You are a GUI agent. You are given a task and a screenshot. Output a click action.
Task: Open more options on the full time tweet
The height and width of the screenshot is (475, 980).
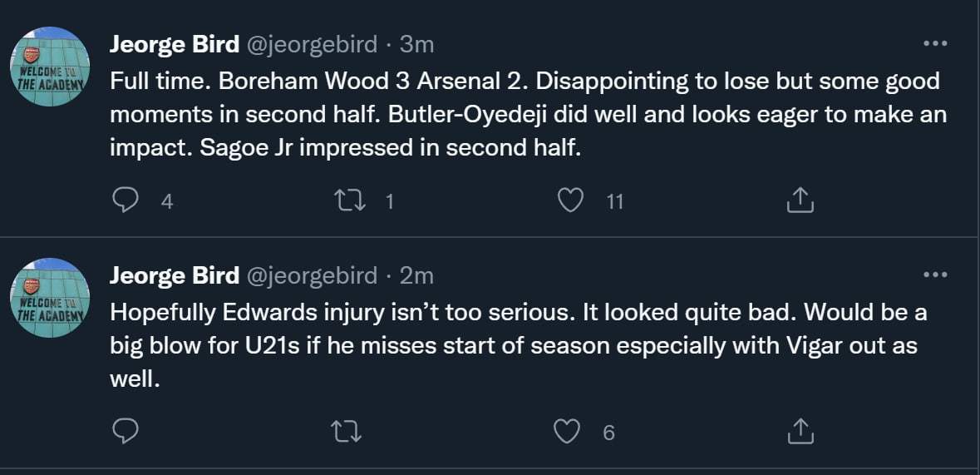coord(935,44)
